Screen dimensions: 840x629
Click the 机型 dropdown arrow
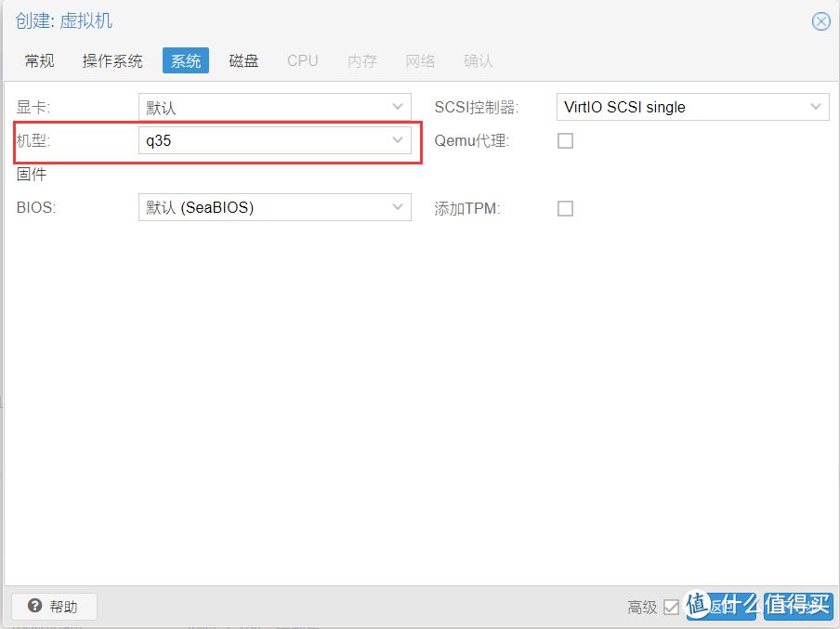click(398, 140)
